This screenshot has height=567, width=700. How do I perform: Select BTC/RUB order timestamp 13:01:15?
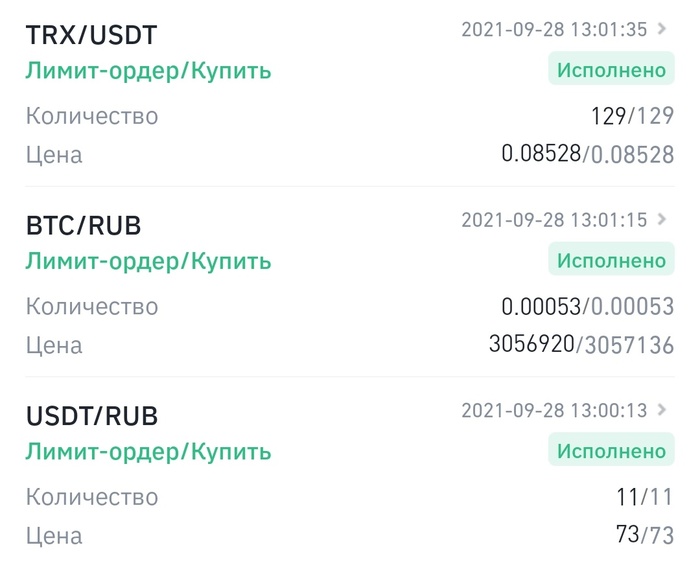click(x=554, y=220)
